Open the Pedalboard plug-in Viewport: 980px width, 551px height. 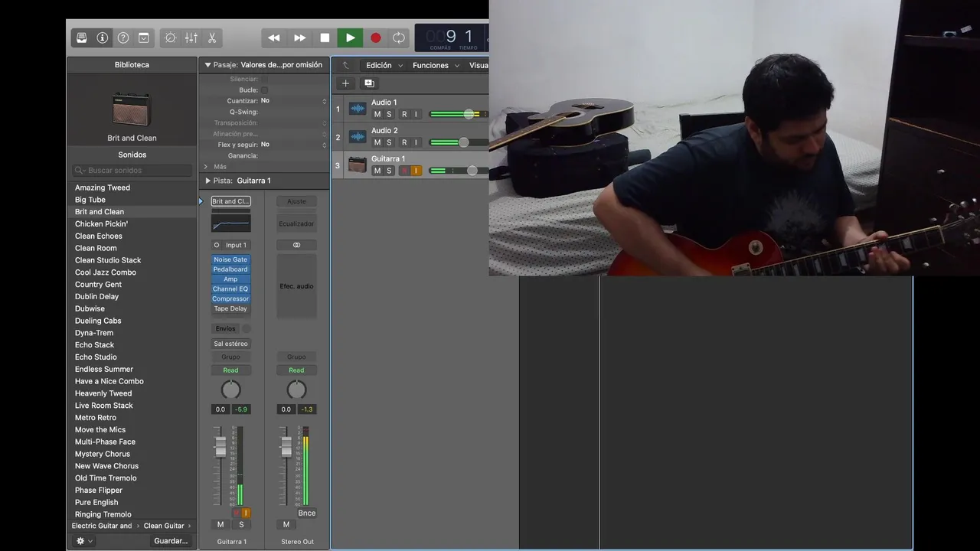click(230, 269)
